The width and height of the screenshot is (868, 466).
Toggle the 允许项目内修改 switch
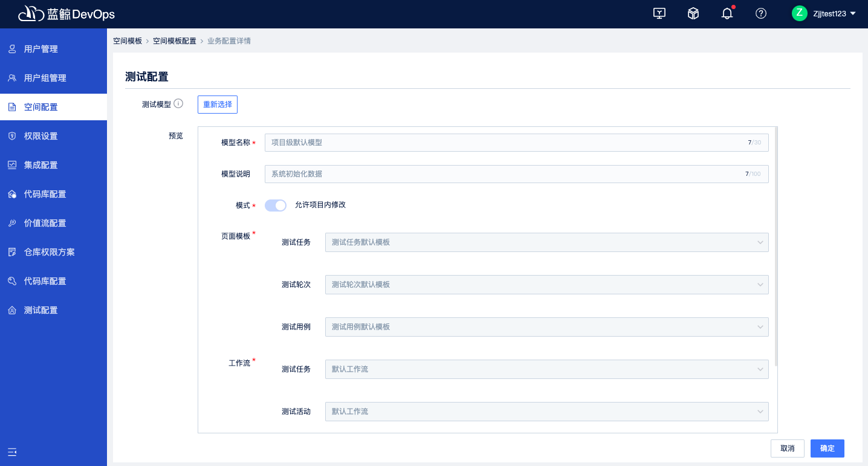pyautogui.click(x=276, y=205)
